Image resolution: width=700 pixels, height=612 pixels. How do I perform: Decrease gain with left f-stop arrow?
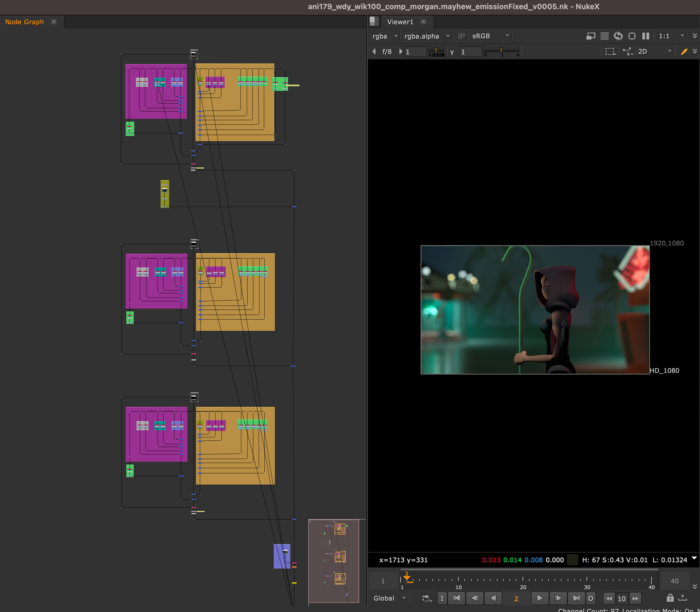374,52
